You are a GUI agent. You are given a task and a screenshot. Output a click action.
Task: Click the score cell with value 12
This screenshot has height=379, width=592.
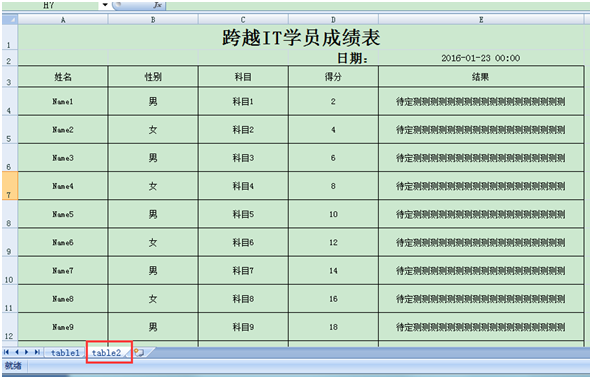(x=333, y=242)
